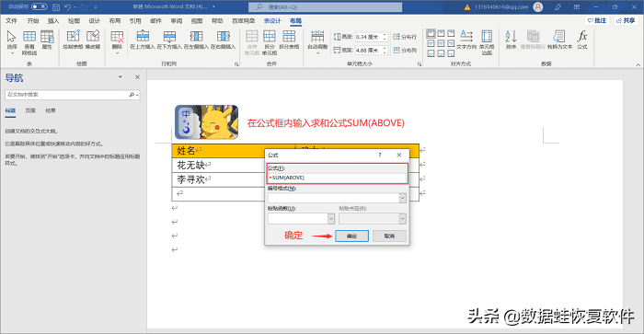
Task: Toggle 查看网格线 (View Gridlines)
Action: click(x=29, y=42)
